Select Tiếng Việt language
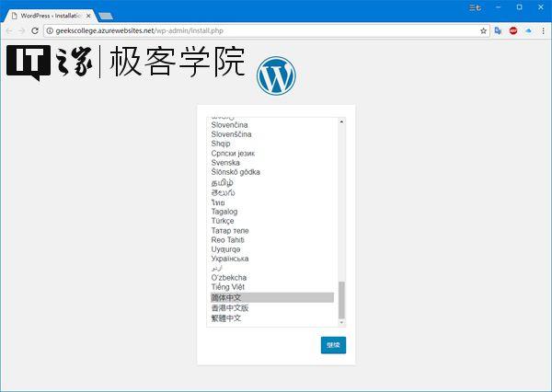 [x=228, y=287]
